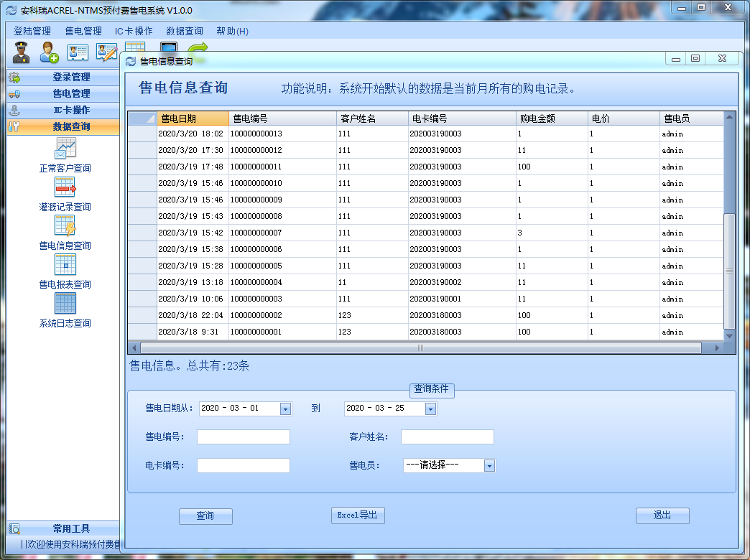Click the ID card with pencil toolbar icon

(106, 52)
